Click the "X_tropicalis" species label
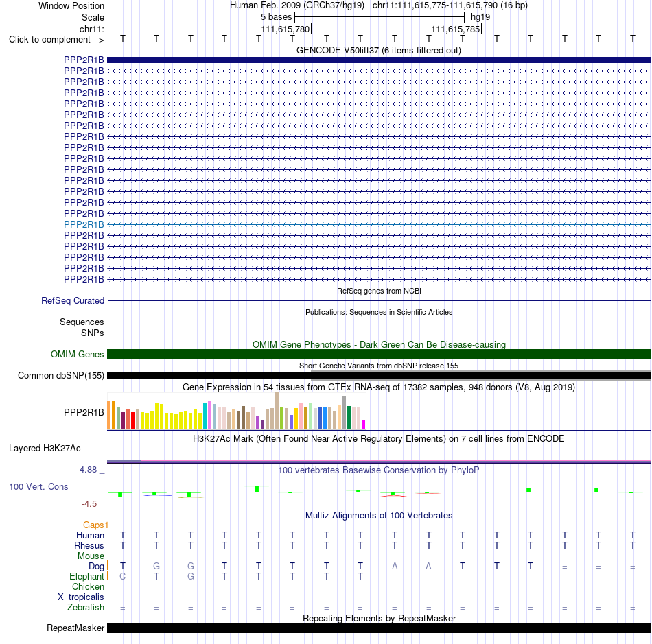 (x=81, y=597)
